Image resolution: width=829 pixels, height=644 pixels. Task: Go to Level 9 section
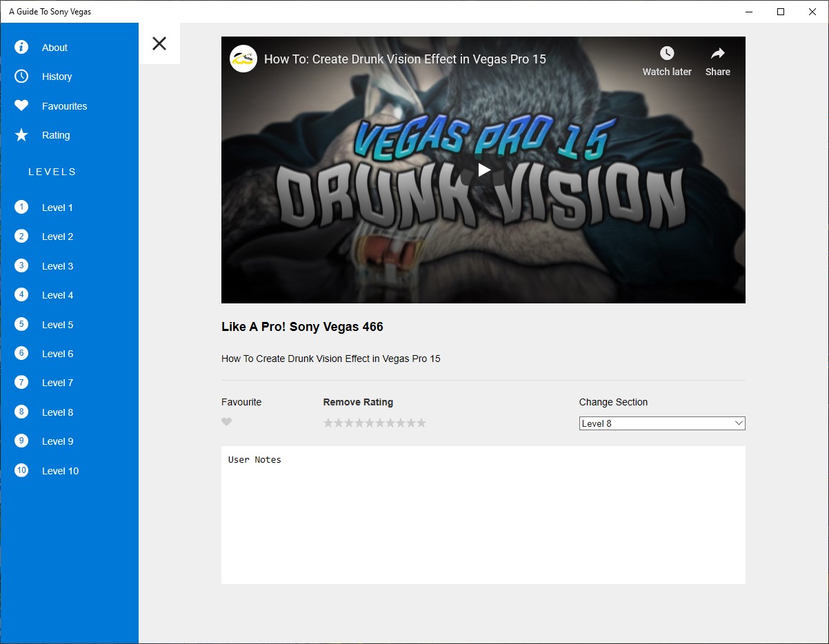point(57,441)
